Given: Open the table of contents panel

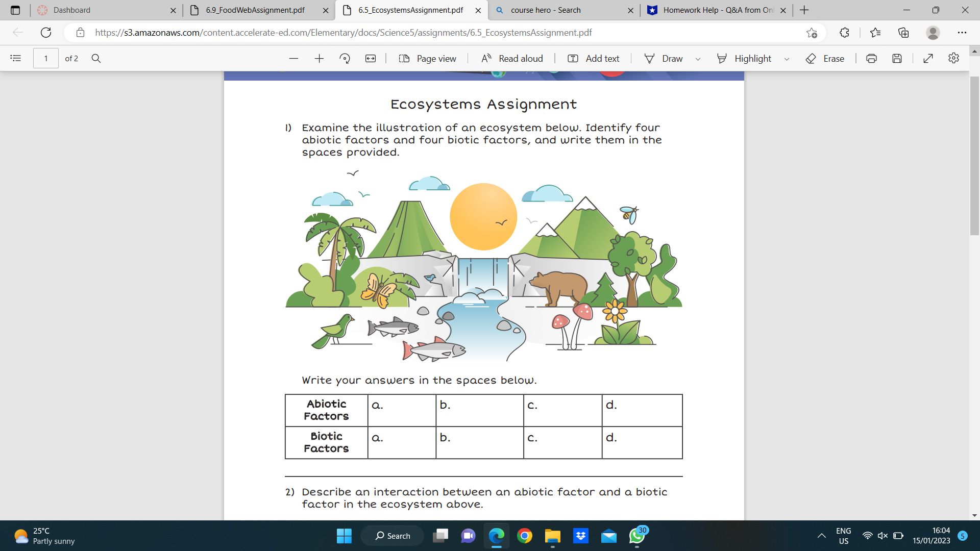Looking at the screenshot, I should (x=15, y=58).
